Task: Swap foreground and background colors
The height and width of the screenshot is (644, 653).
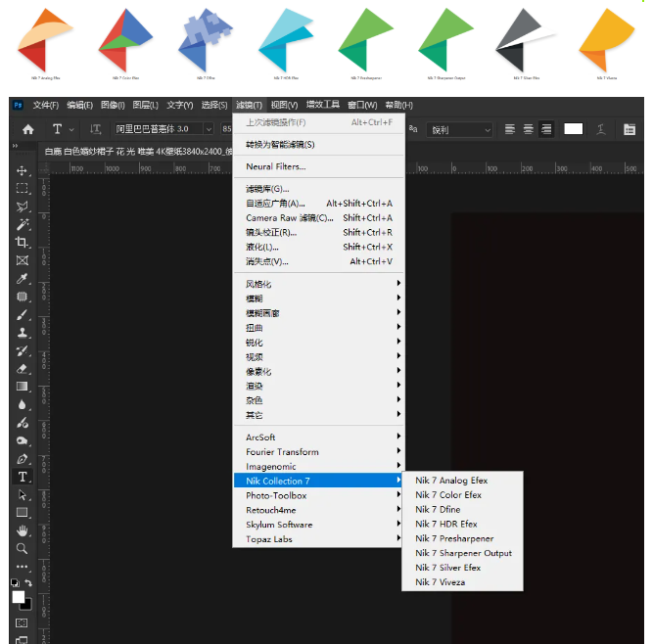Action: (28, 582)
